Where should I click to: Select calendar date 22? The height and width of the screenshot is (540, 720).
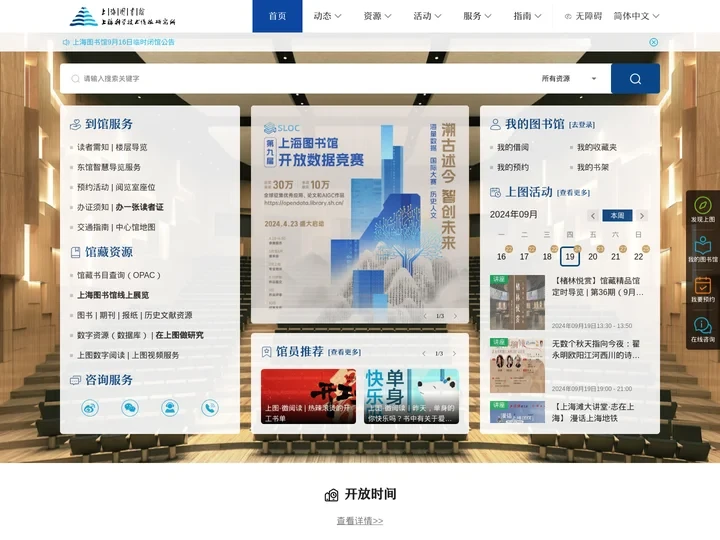coord(638,257)
